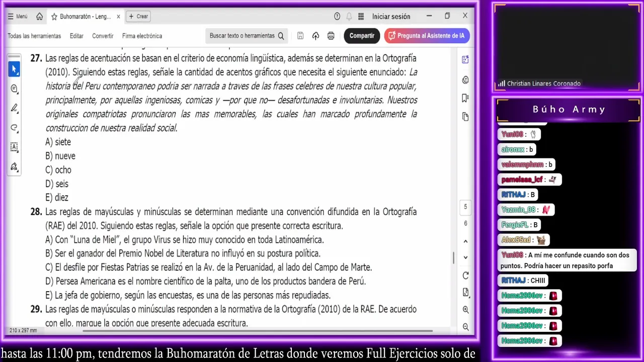Click the Christian Linares Coronado name label

(543, 83)
